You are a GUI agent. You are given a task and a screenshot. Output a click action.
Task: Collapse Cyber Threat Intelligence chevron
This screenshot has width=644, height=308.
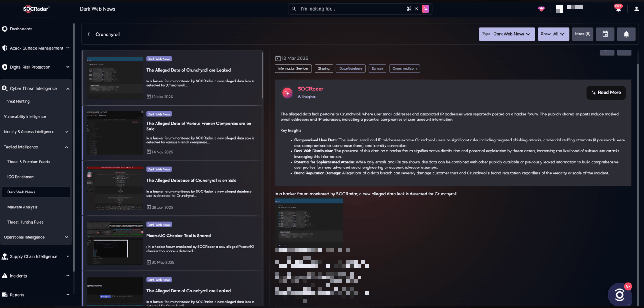point(68,89)
